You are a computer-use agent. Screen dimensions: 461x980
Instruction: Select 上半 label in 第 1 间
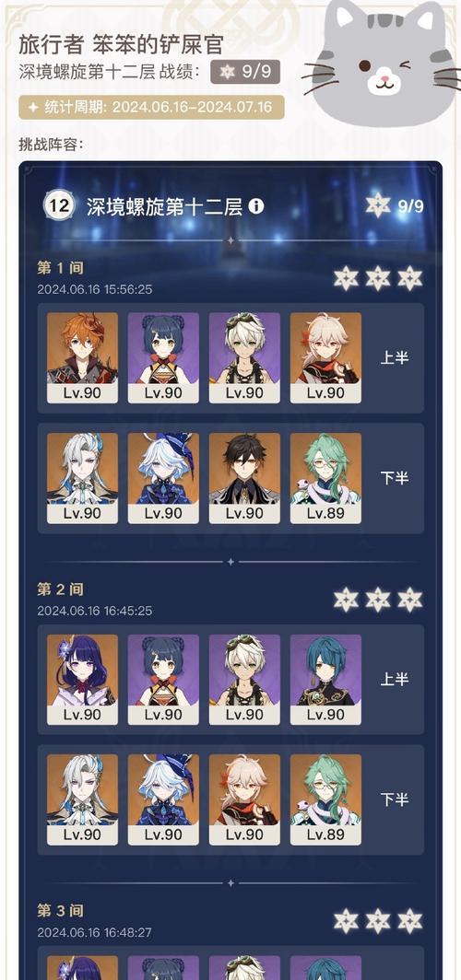coord(395,358)
